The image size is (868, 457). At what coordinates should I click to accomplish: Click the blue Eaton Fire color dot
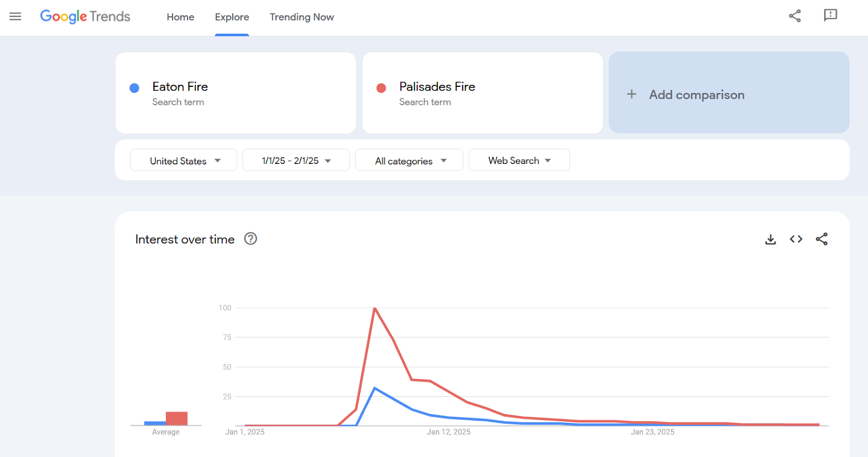click(x=135, y=88)
